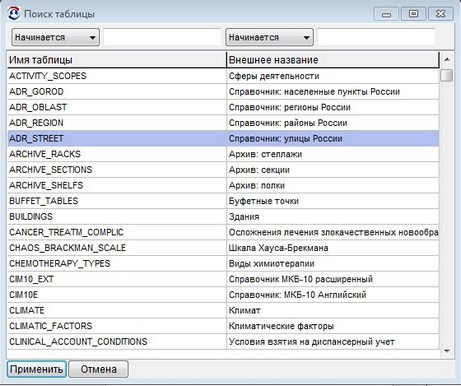
Task: Select the BUILDINGS table row
Action: click(x=223, y=217)
